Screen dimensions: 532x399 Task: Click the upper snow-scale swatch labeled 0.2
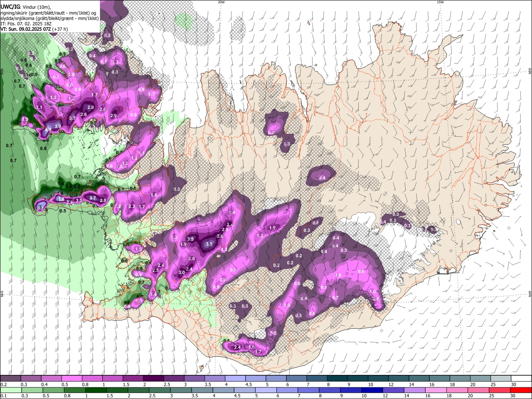tap(10, 379)
